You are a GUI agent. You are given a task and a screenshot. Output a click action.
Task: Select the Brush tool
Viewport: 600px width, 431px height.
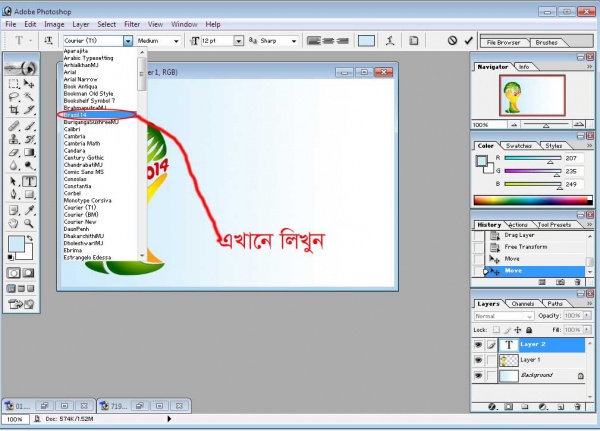tap(29, 126)
